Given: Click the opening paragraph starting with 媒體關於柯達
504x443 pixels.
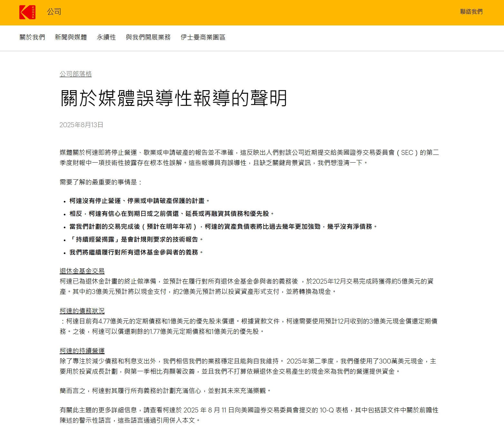Looking at the screenshot, I should click(x=249, y=158).
